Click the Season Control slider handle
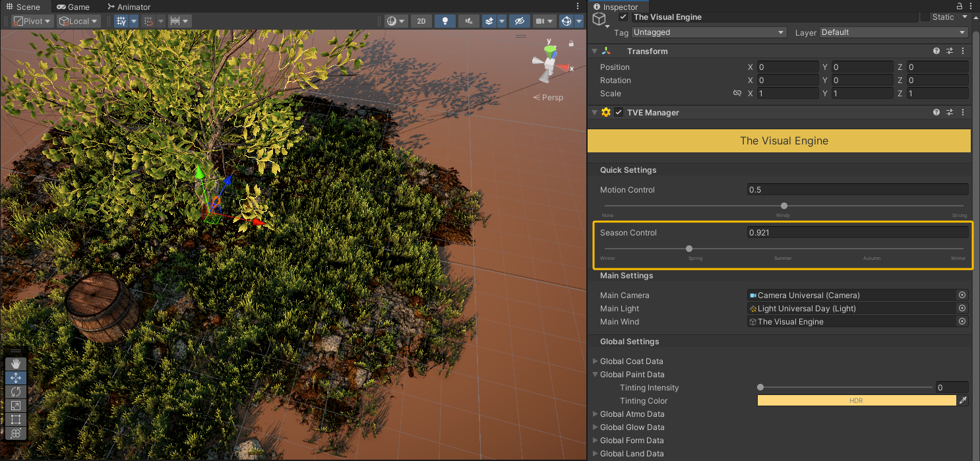980x461 pixels. [x=689, y=249]
